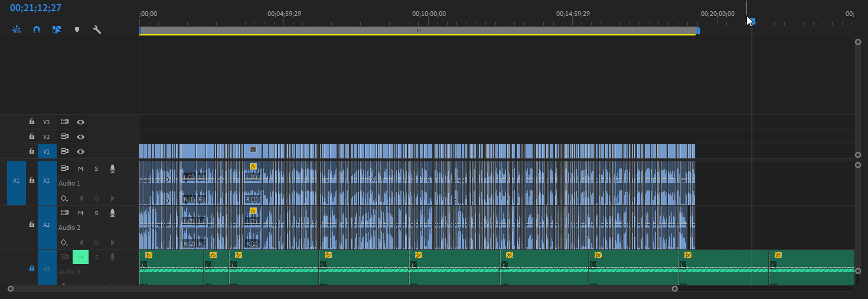Target the V1 track header
The height and width of the screenshot is (299, 868).
click(x=47, y=151)
